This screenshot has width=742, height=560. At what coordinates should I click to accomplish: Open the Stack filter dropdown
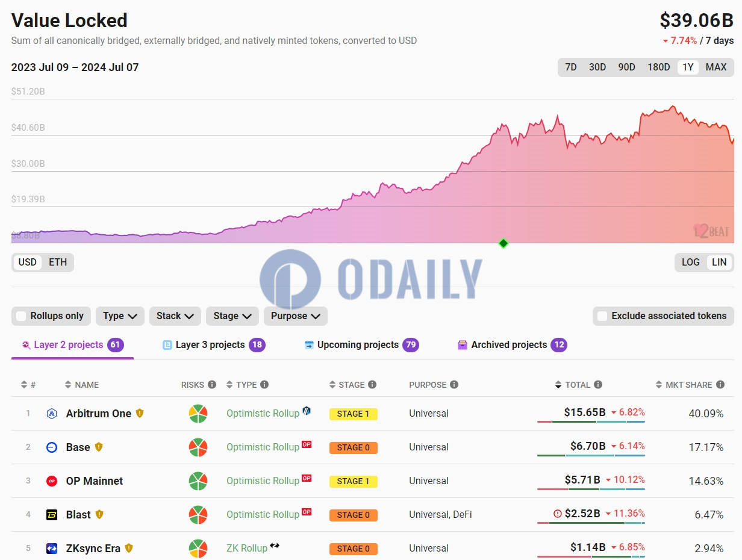[x=175, y=316]
